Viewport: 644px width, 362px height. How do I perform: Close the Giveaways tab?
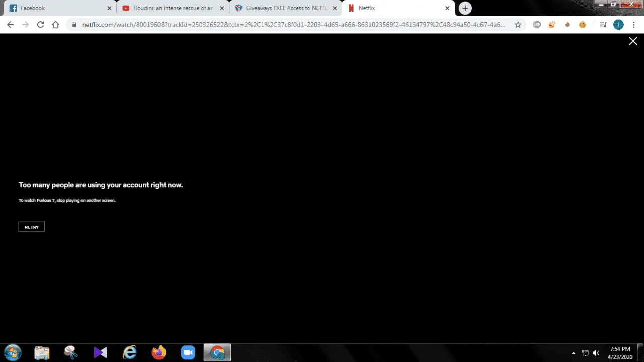click(x=335, y=8)
